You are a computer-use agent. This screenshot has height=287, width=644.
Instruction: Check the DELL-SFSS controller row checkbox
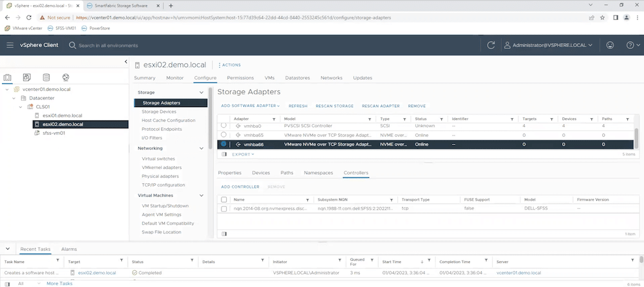click(x=224, y=209)
